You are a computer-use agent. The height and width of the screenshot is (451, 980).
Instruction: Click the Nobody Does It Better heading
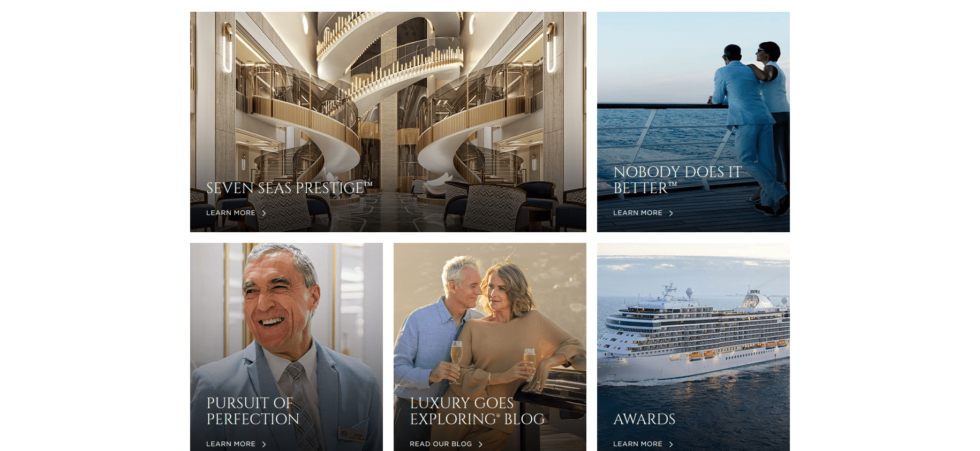[677, 180]
